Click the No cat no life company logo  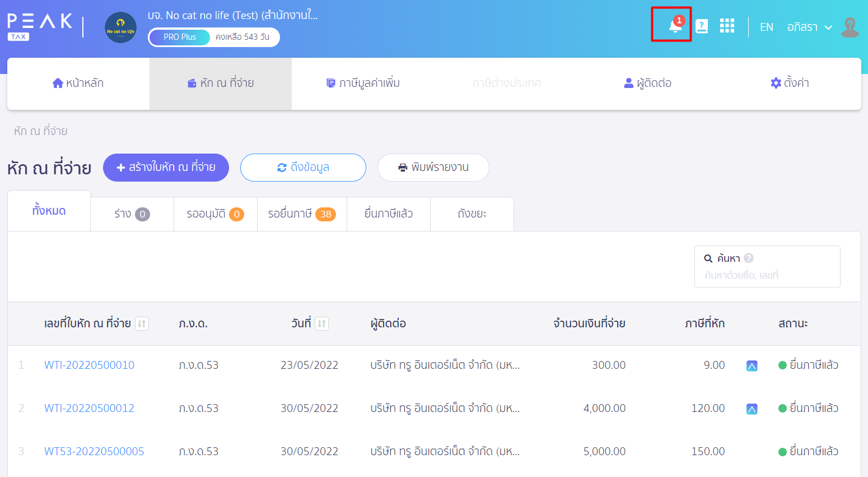pyautogui.click(x=120, y=27)
